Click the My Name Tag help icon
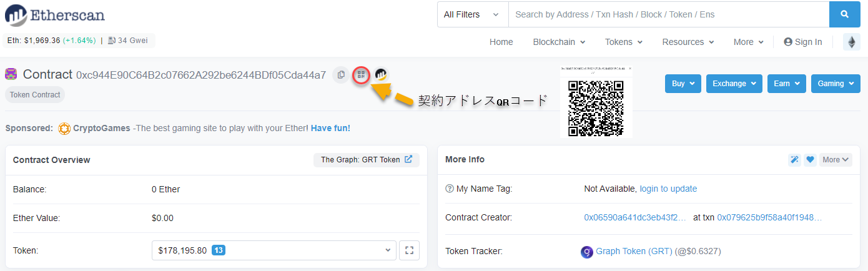Screen dimensions: 868x271 (450, 189)
